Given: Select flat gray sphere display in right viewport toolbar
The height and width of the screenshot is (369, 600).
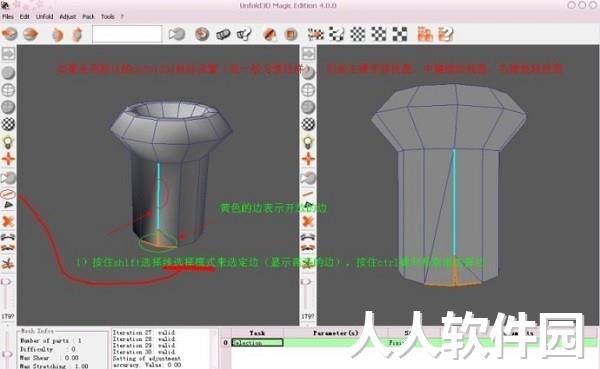Looking at the screenshot, I should [308, 107].
